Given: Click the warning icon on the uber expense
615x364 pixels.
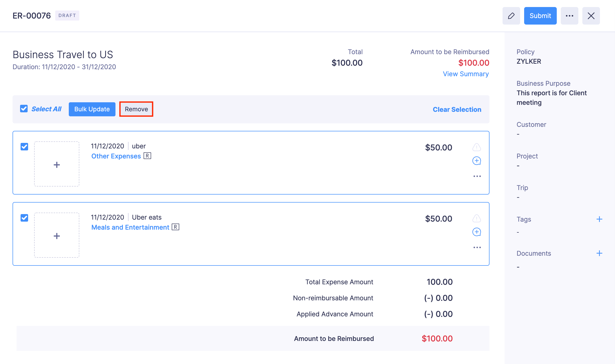Looking at the screenshot, I should 476,147.
